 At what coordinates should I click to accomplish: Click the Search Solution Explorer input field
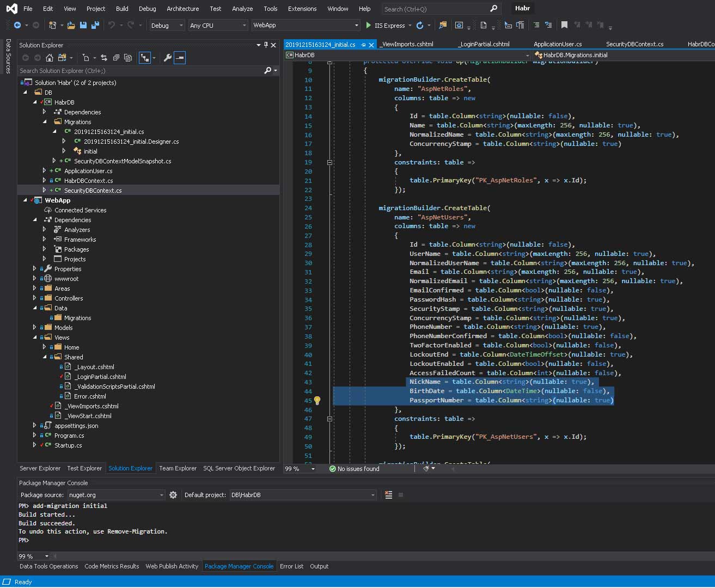click(140, 71)
